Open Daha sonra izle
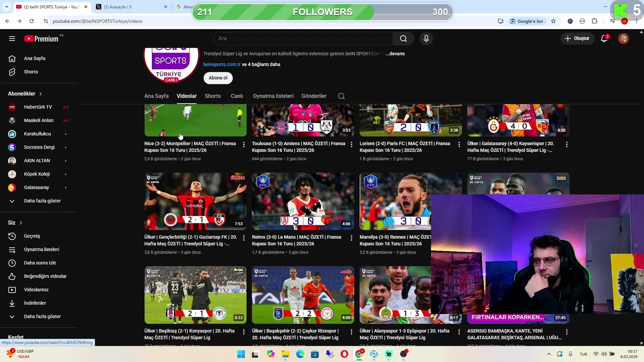Viewport: 644px width, 362px height. pyautogui.click(x=40, y=263)
